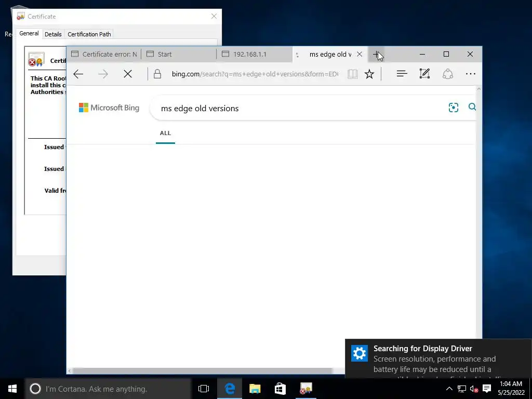The width and height of the screenshot is (532, 399).
Task: Switch to 'Certificate error' tab
Action: (104, 54)
